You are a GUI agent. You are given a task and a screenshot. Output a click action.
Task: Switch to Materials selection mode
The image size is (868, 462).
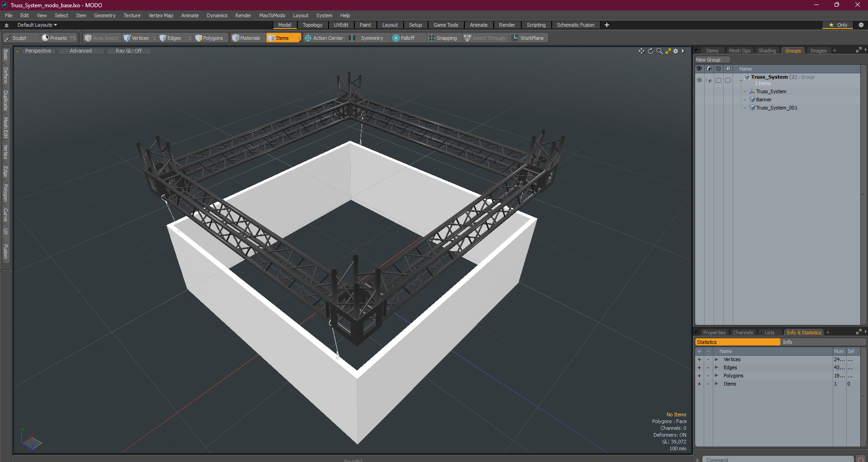pos(247,38)
